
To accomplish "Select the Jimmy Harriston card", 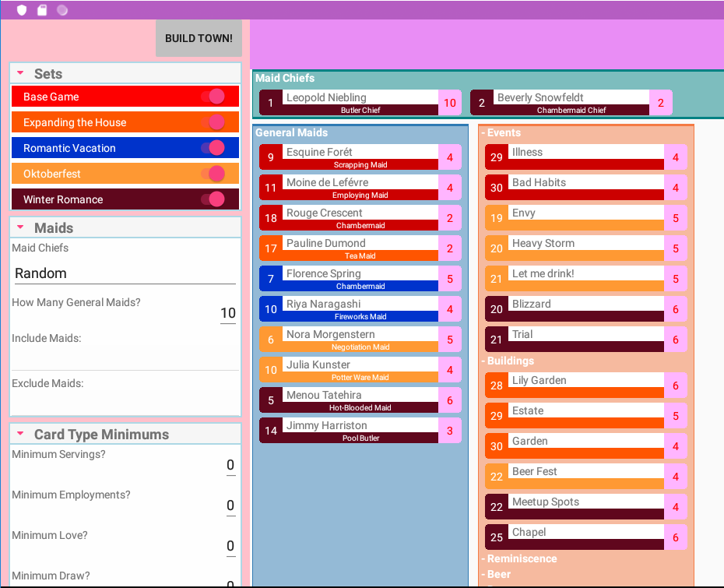I will tap(360, 431).
